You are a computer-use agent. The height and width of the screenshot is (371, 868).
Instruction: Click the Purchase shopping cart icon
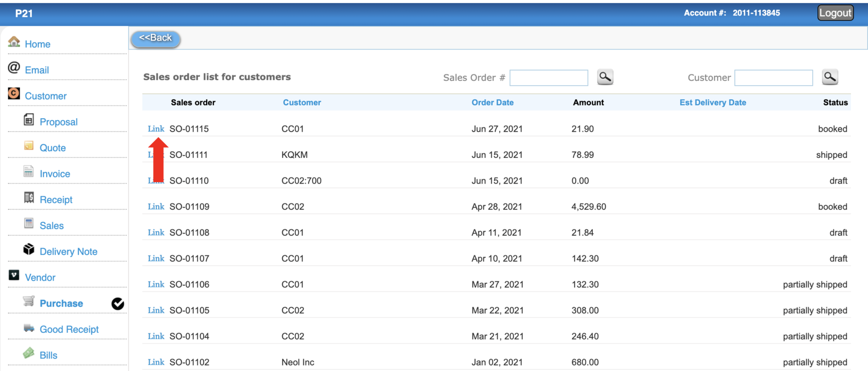click(x=29, y=301)
